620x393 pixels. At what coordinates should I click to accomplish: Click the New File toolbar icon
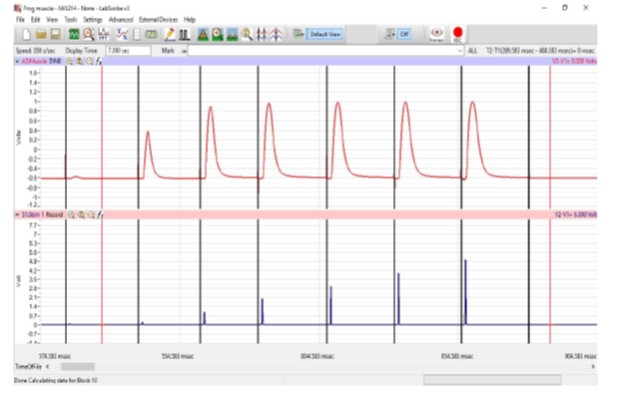26,34
